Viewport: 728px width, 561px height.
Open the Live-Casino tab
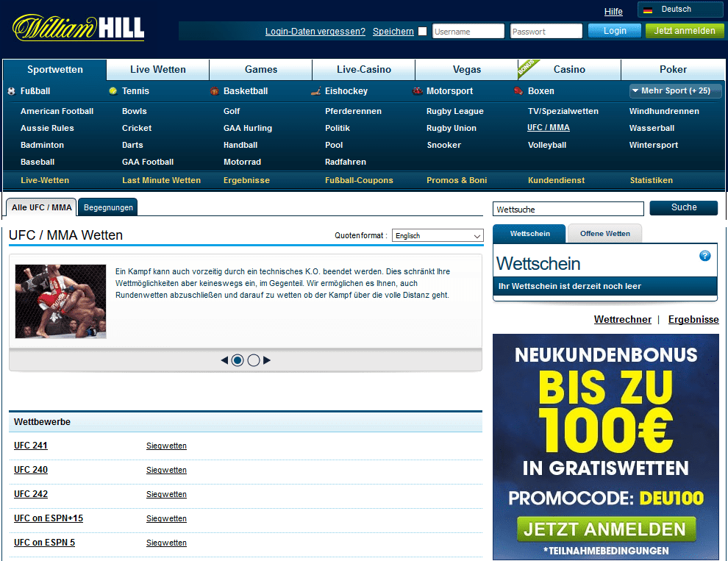[x=363, y=70]
